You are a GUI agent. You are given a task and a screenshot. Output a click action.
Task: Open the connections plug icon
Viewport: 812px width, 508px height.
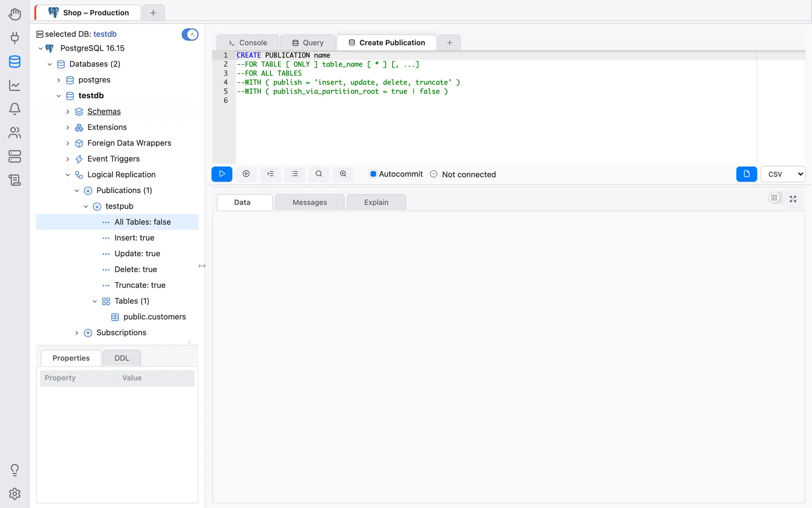[14, 37]
